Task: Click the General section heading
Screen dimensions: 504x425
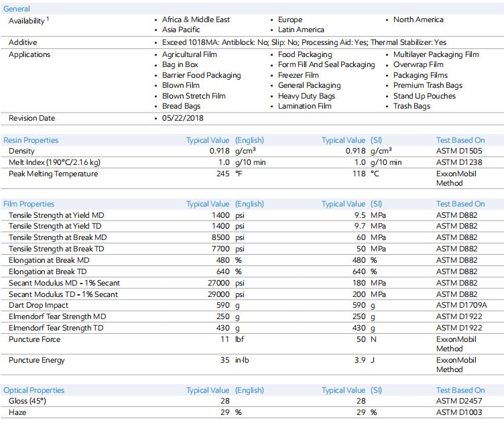Action: coord(16,9)
